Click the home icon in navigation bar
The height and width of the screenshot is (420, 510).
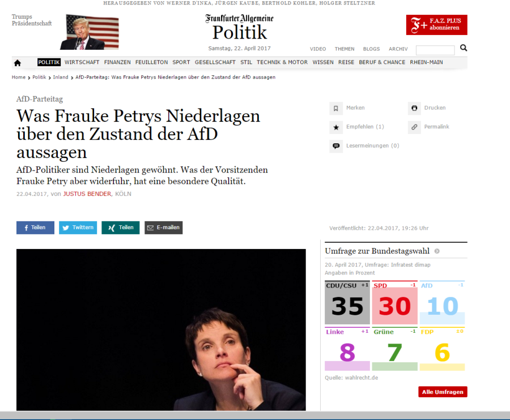coord(18,63)
